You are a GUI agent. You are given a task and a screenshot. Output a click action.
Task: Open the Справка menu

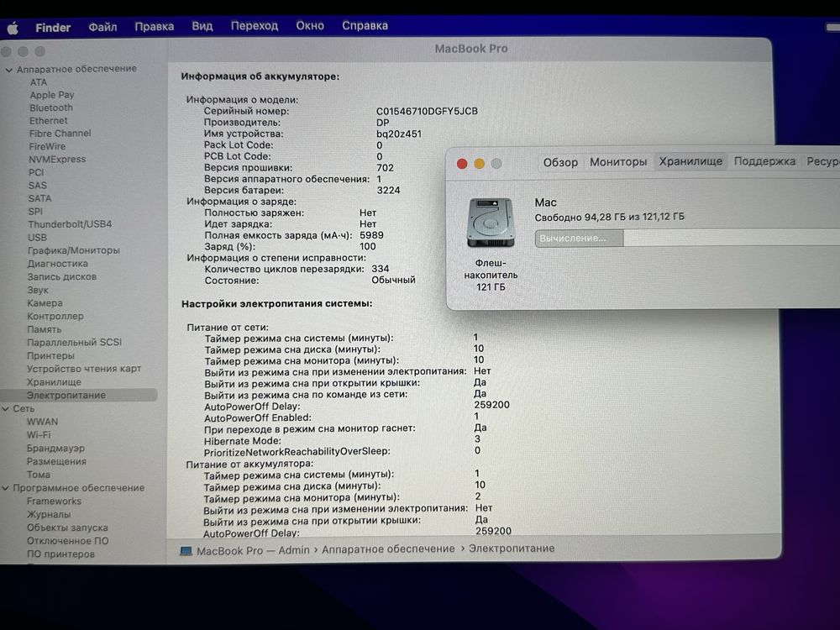point(365,26)
